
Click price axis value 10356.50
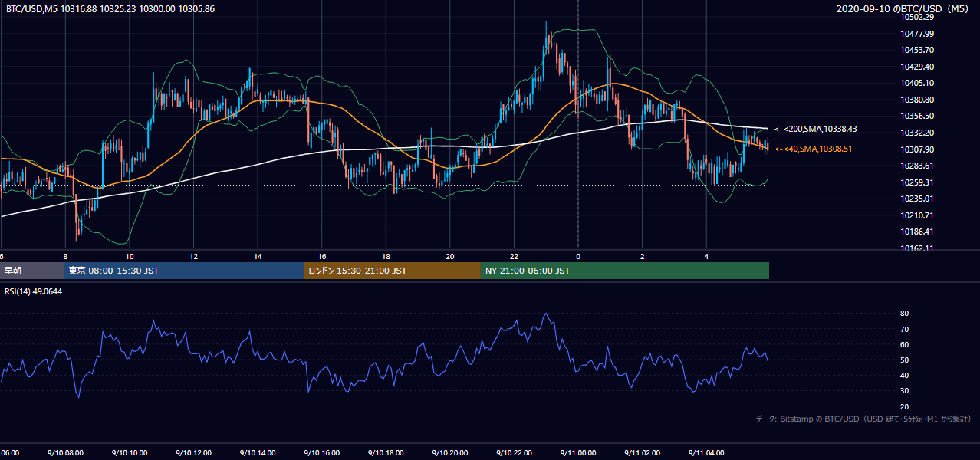(917, 116)
